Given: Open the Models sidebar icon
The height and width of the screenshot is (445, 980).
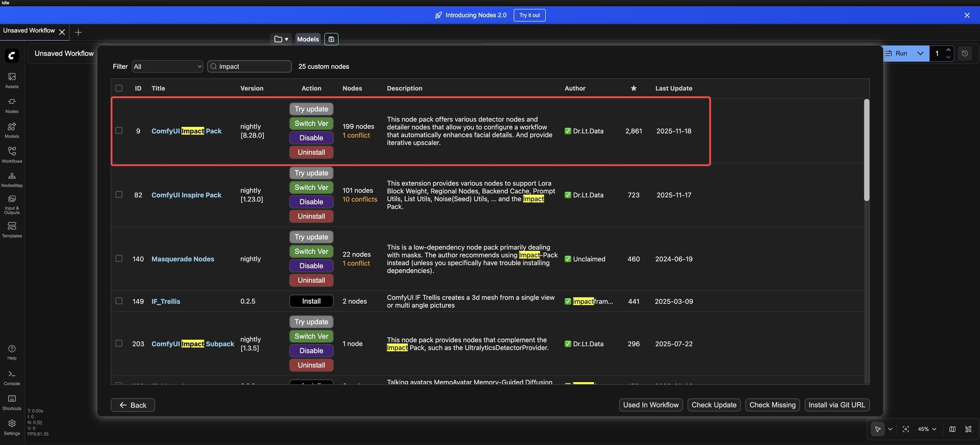Looking at the screenshot, I should 12,130.
